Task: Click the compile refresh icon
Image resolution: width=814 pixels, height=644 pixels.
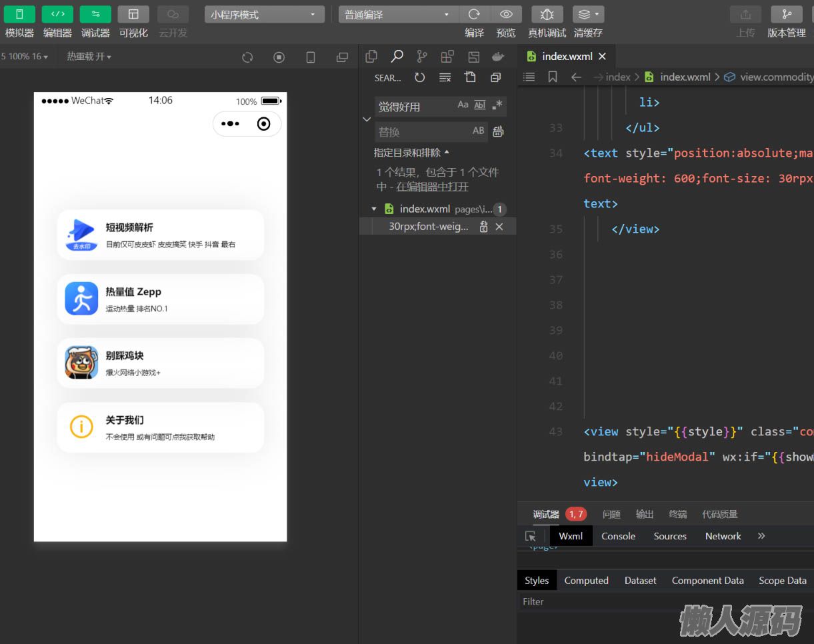Action: [x=474, y=14]
